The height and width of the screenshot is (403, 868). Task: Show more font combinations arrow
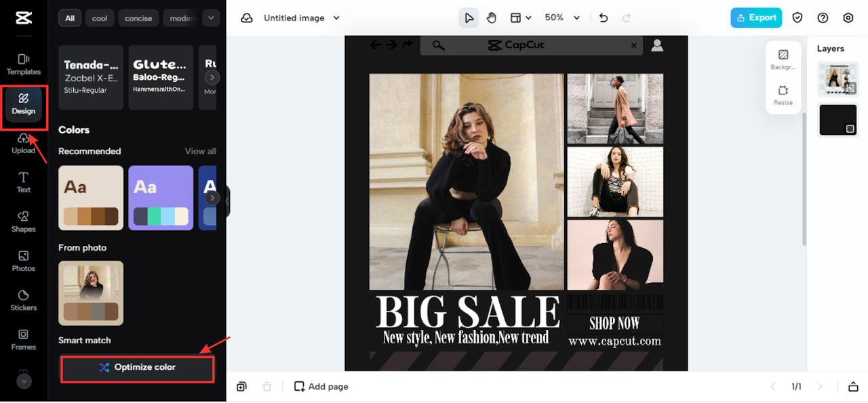pos(212,77)
